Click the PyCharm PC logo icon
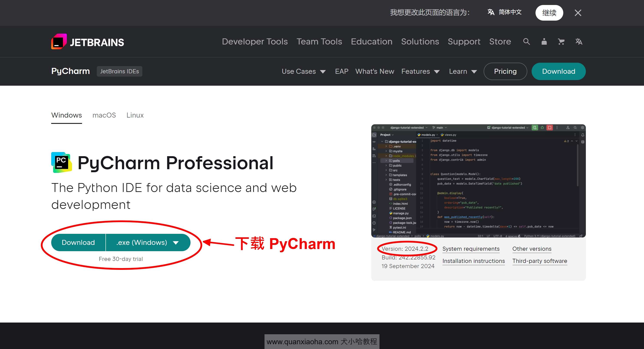This screenshot has height=349, width=644. (61, 162)
